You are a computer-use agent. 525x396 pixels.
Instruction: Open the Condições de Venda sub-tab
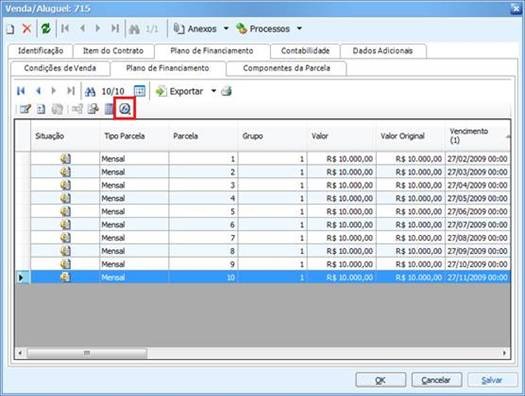60,68
